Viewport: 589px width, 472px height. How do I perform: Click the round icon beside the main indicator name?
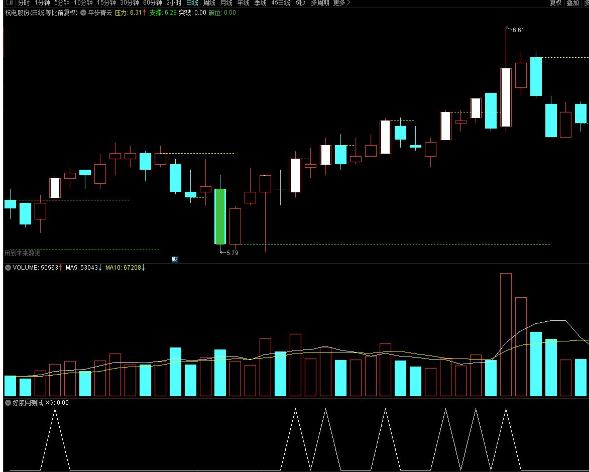click(x=83, y=13)
